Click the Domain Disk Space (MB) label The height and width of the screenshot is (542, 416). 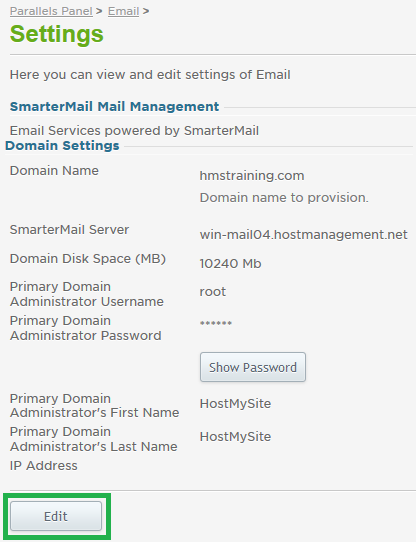pyautogui.click(x=88, y=259)
